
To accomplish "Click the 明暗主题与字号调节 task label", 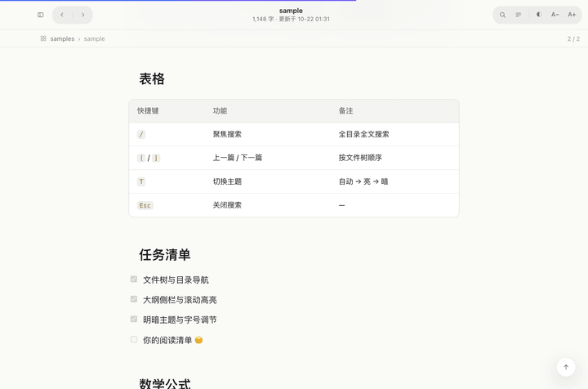I will 180,320.
